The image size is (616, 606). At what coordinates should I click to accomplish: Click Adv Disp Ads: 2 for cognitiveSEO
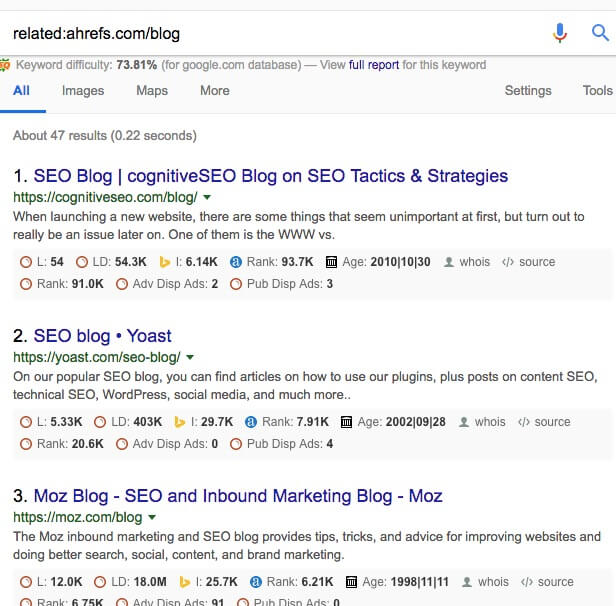[167, 284]
